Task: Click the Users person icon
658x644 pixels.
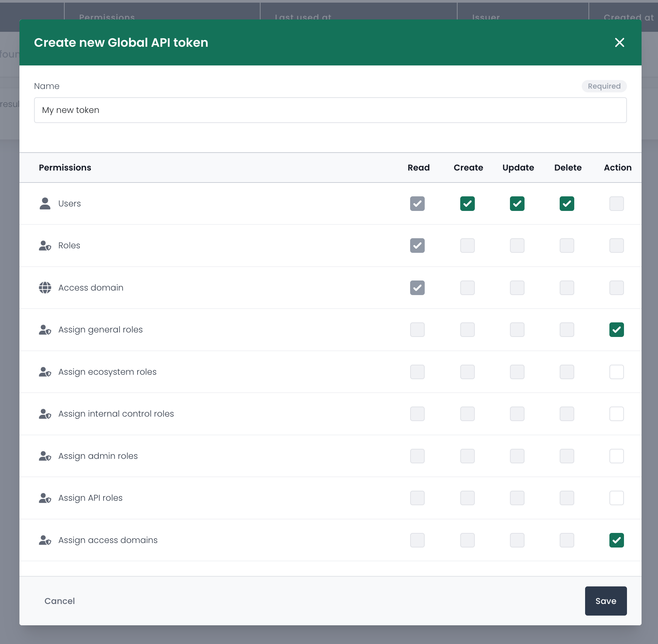Action: tap(45, 203)
